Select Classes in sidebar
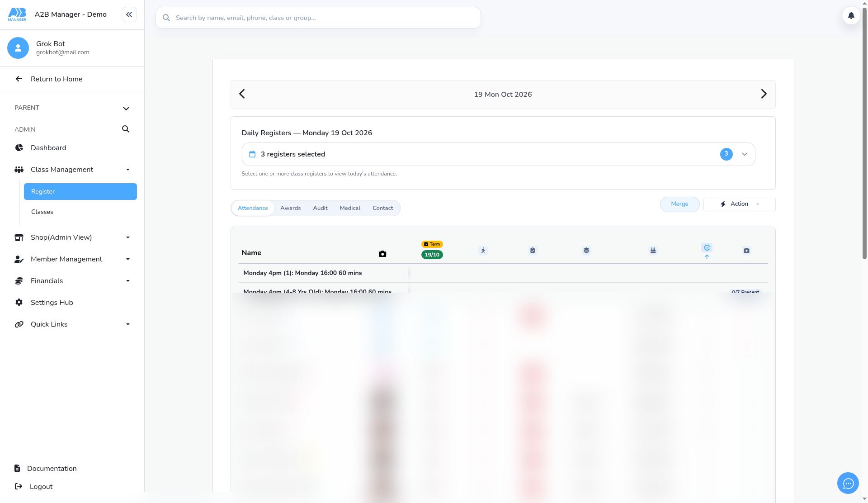The image size is (868, 503). [x=80, y=212]
